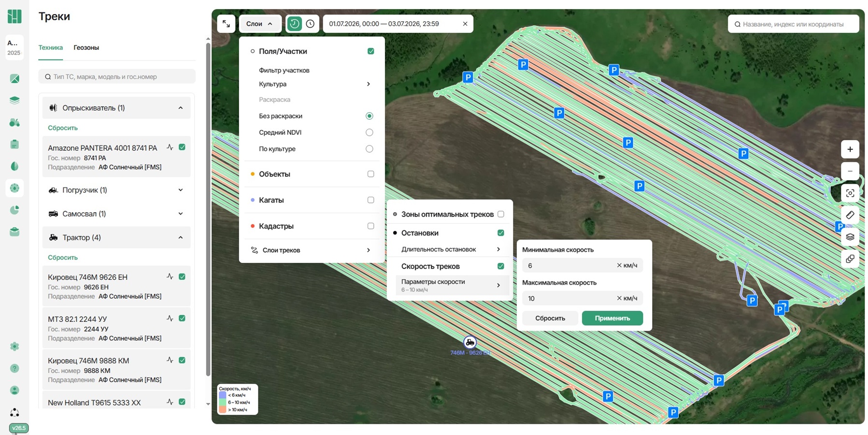Collapse the Опрыскиватель (1) group
Viewport: 868px width, 435px height.
coord(116,108)
